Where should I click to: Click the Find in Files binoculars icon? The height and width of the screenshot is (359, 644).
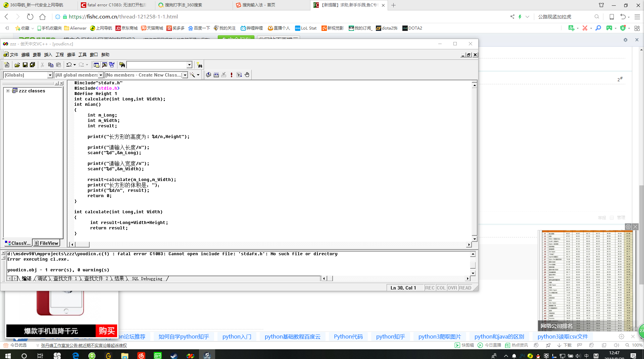click(x=122, y=65)
